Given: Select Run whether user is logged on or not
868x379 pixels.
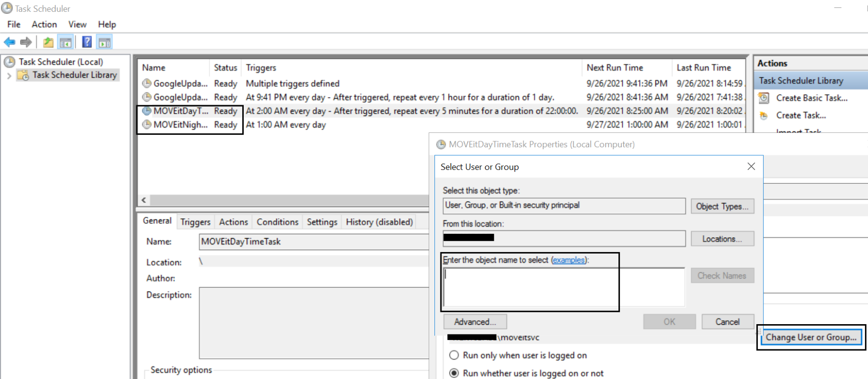Looking at the screenshot, I should (x=454, y=373).
